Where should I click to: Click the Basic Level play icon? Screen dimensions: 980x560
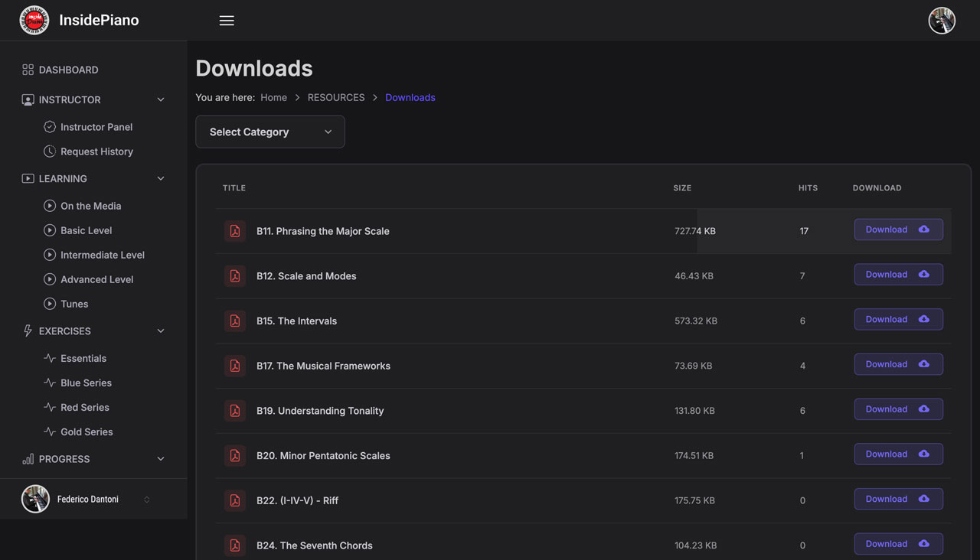click(x=50, y=230)
